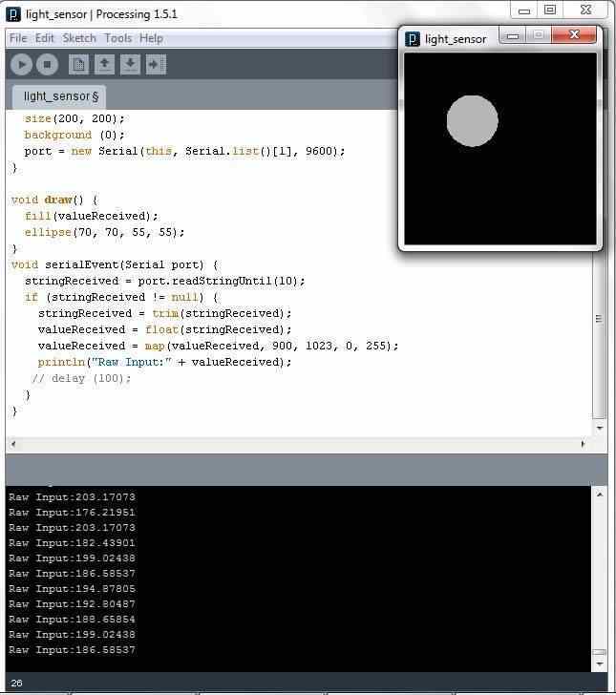Click the 'background (0);' code line
Viewport: 616px width, 695px height.
74,135
